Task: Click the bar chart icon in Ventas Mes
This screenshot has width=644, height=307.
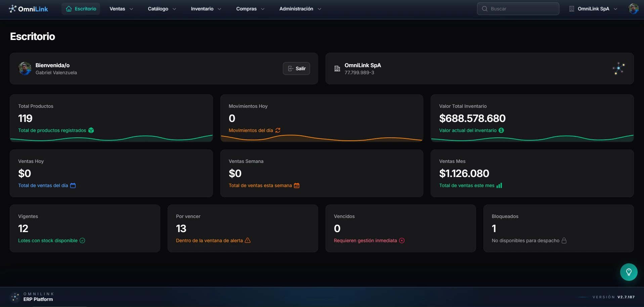Action: (499, 185)
